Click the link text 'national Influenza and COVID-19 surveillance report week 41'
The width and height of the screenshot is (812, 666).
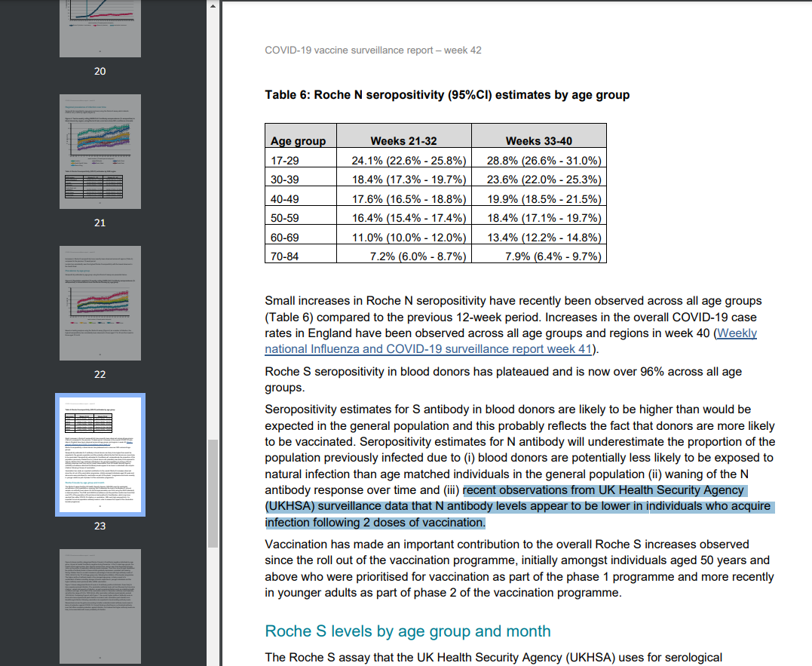coord(428,349)
